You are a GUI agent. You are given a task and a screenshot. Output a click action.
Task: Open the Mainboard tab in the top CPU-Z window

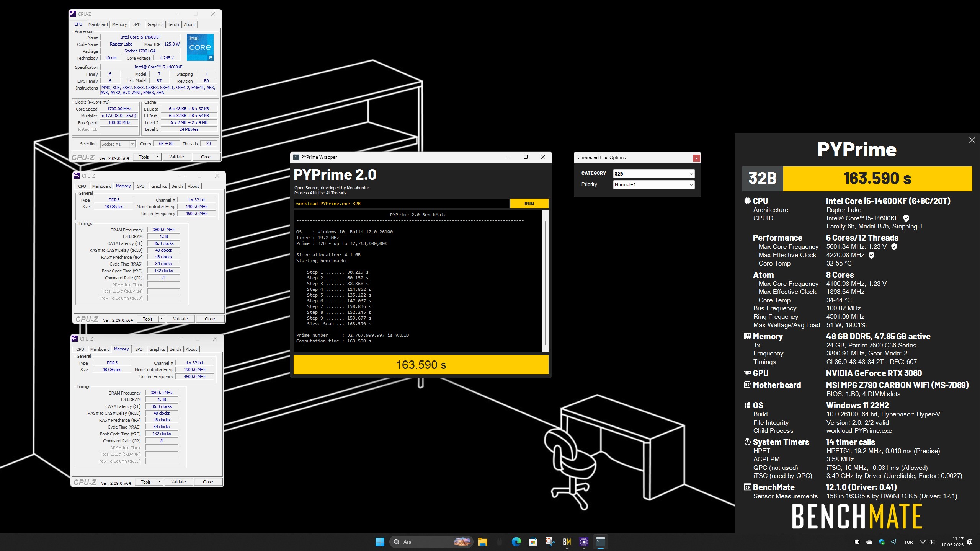(x=98, y=24)
